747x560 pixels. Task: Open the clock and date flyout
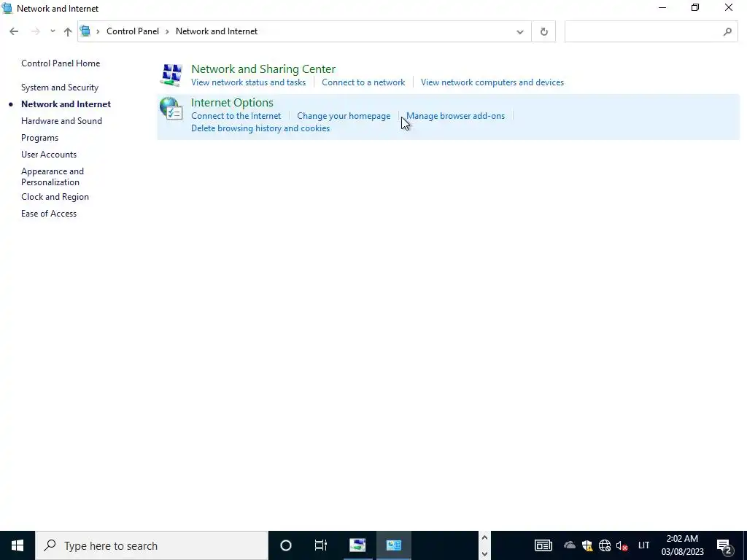tap(682, 545)
